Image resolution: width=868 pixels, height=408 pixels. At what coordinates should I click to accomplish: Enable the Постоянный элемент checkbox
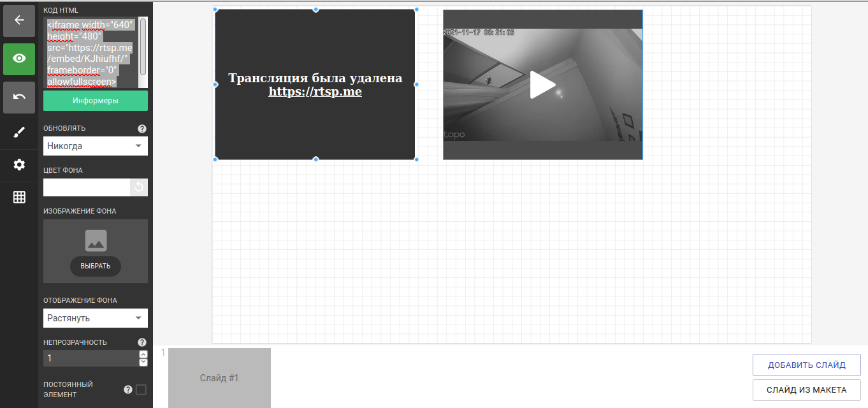tap(141, 390)
